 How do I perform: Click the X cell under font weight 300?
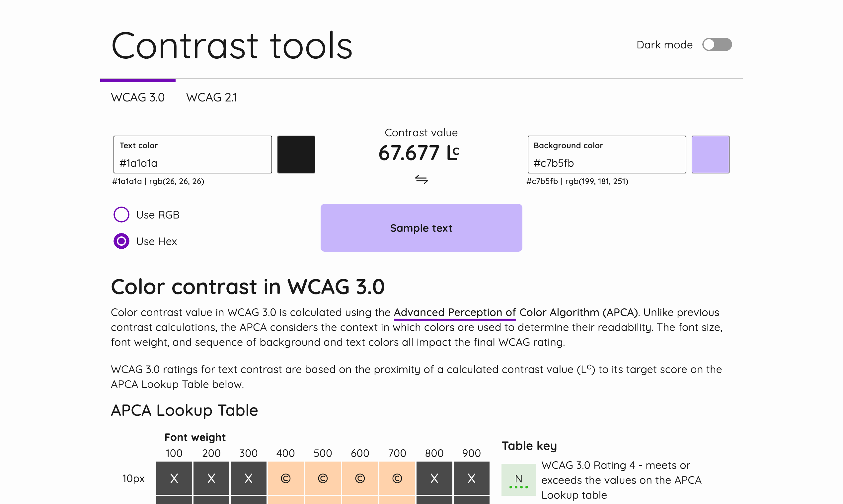248,478
